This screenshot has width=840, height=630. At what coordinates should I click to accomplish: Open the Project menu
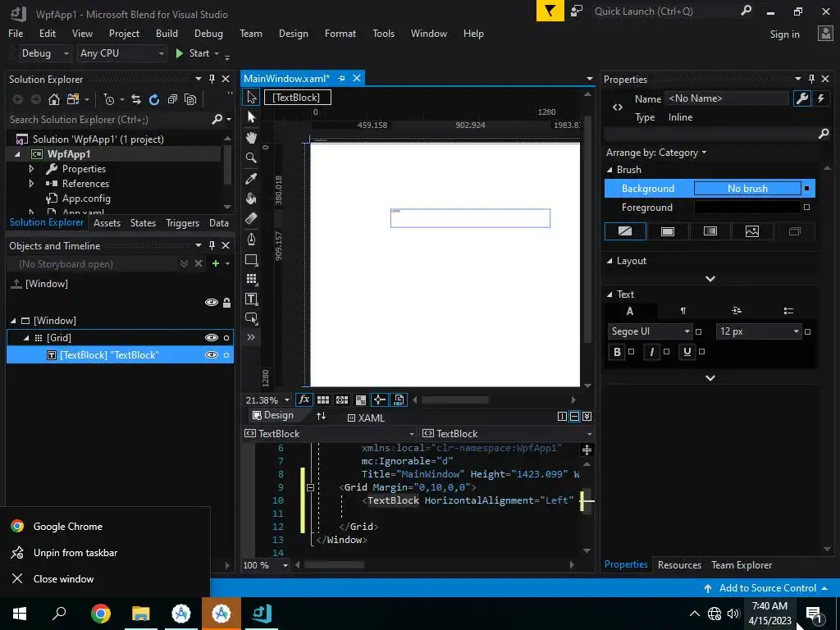(125, 33)
